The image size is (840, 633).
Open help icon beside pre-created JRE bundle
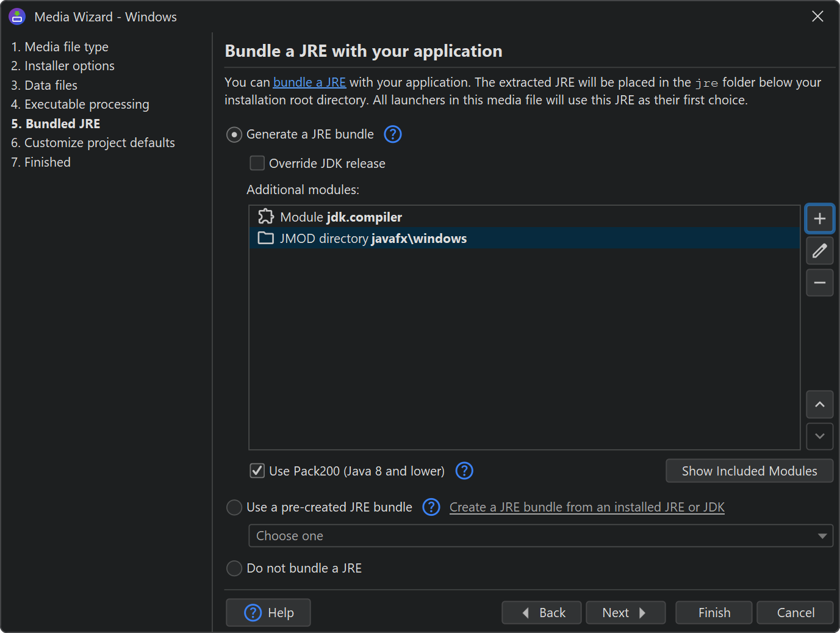431,507
